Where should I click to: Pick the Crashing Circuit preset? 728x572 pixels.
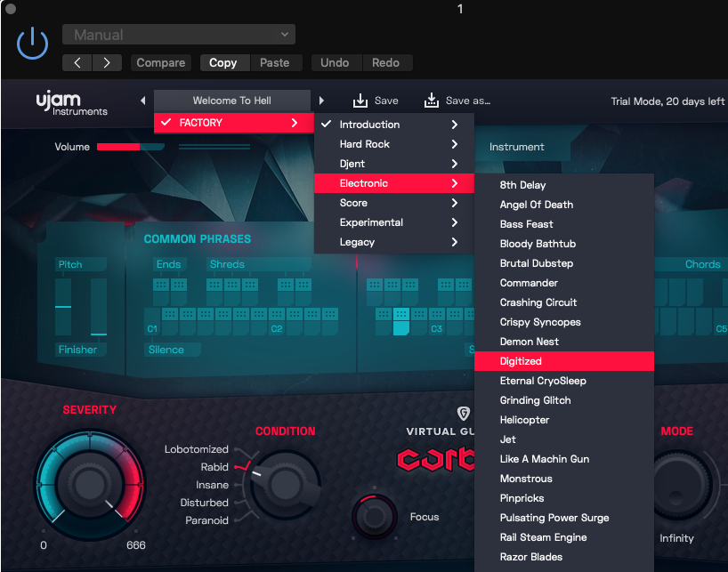coord(564,302)
